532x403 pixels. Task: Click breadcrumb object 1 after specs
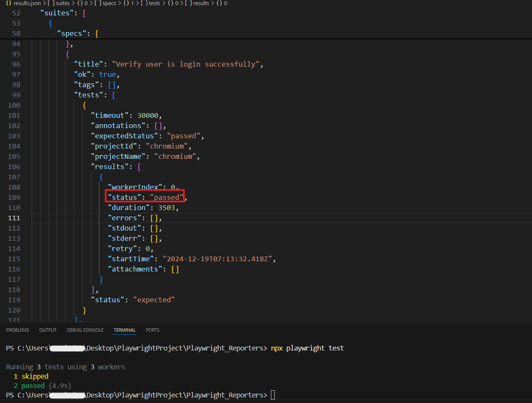pyautogui.click(x=129, y=3)
